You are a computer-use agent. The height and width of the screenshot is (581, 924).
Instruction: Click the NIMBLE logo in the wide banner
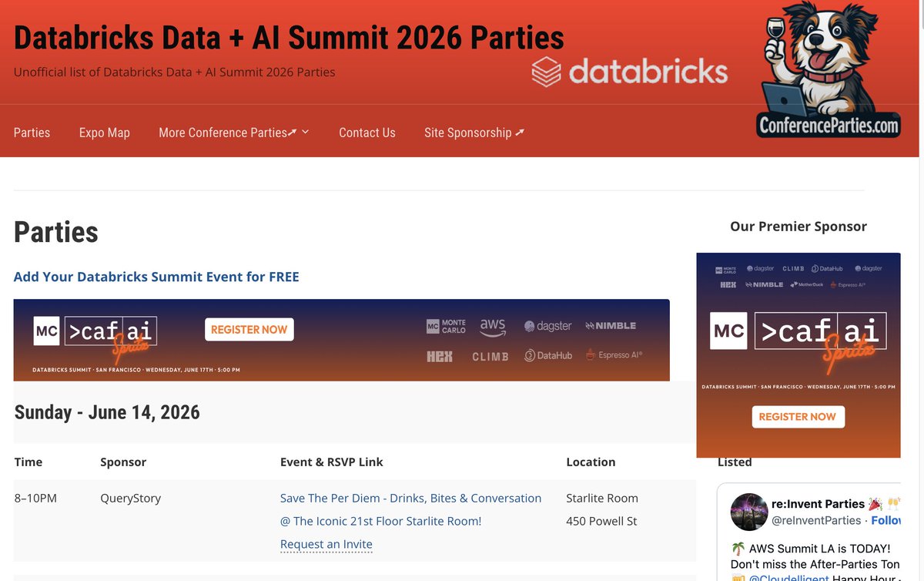611,326
